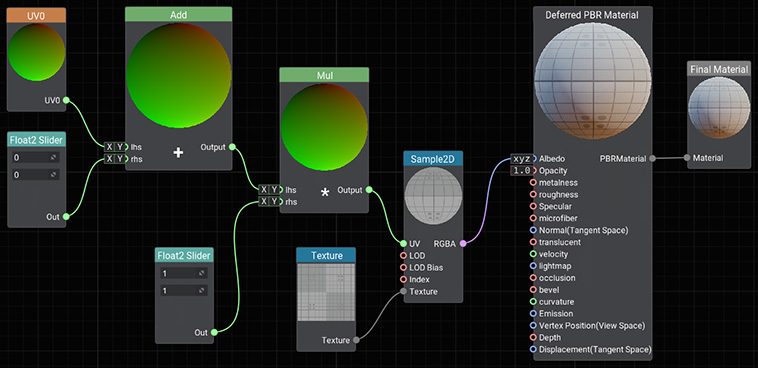Click the Sample2D RGBA output port
This screenshot has height=368, width=758.
(463, 244)
